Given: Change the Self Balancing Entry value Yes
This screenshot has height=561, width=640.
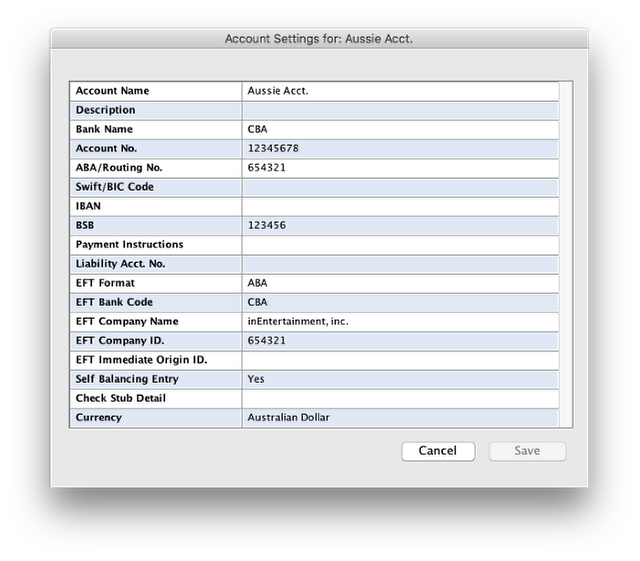Looking at the screenshot, I should [x=399, y=379].
